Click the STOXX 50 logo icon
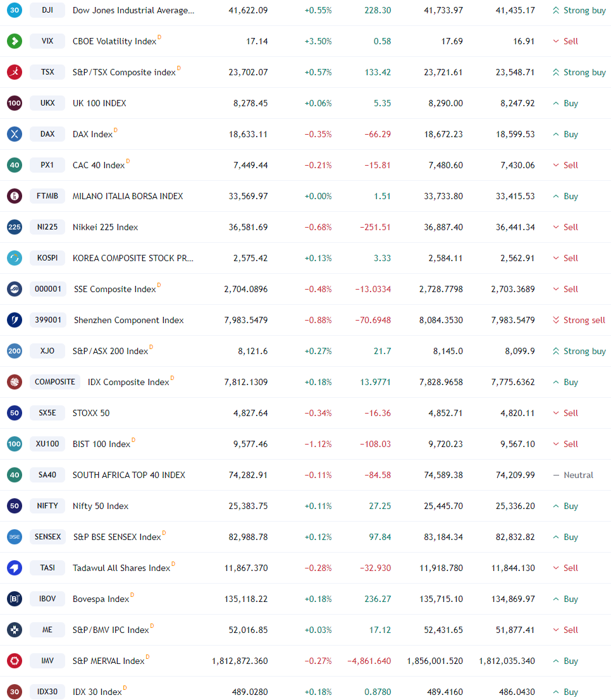Viewport: 611px width, 700px height. [15, 413]
